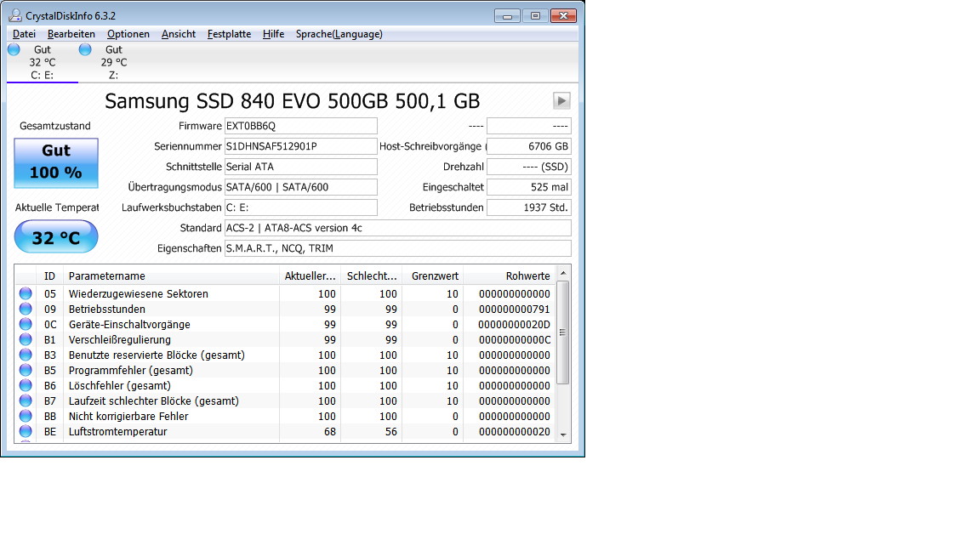Click status orb of Geräte-Einschaltvorgänge row

click(26, 324)
